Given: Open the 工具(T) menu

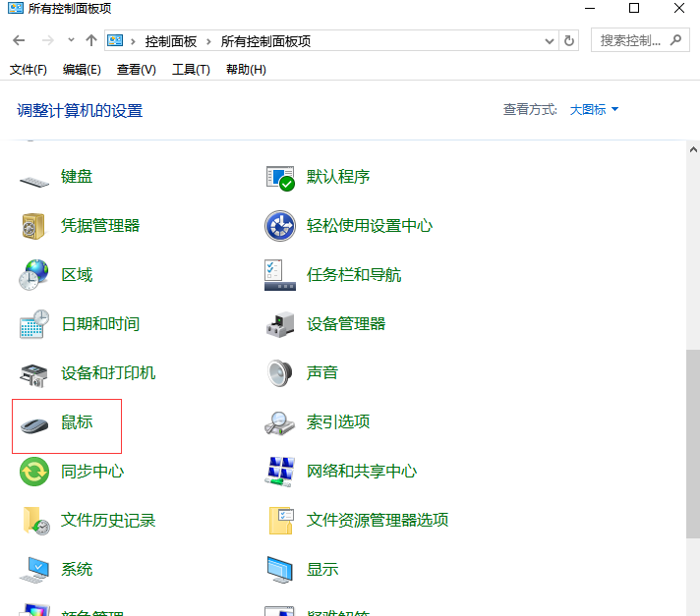Looking at the screenshot, I should 191,70.
